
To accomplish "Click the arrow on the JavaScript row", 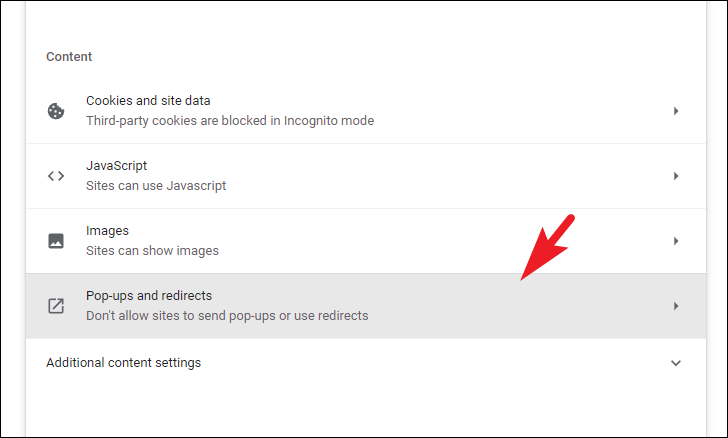I will pyautogui.click(x=676, y=176).
